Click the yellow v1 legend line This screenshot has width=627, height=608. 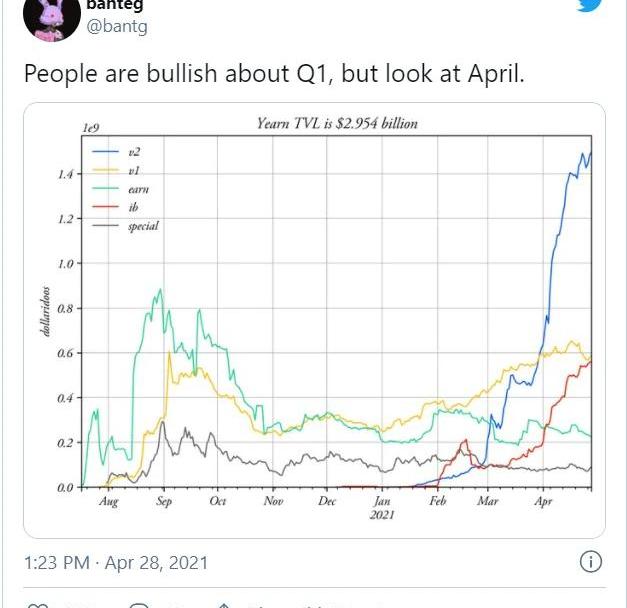tap(103, 170)
